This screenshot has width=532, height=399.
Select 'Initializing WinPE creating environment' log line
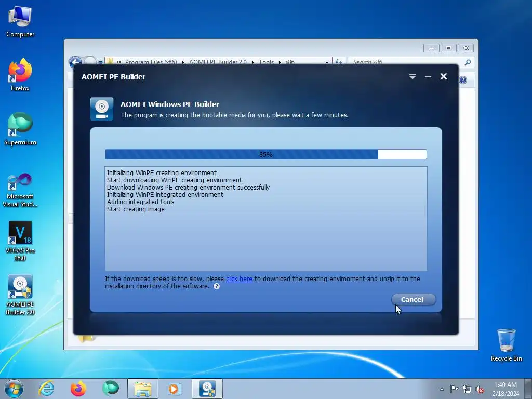162,172
